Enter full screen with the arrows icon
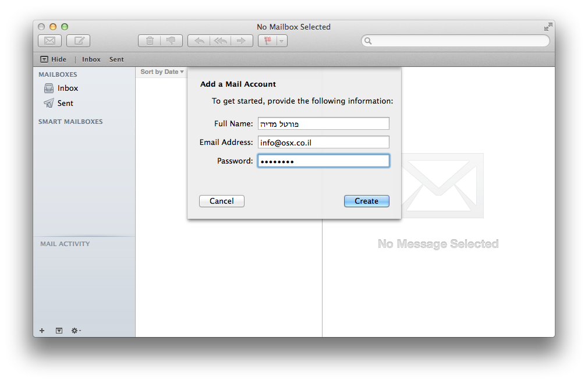Image resolution: width=588 pixels, height=383 pixels. tap(548, 27)
